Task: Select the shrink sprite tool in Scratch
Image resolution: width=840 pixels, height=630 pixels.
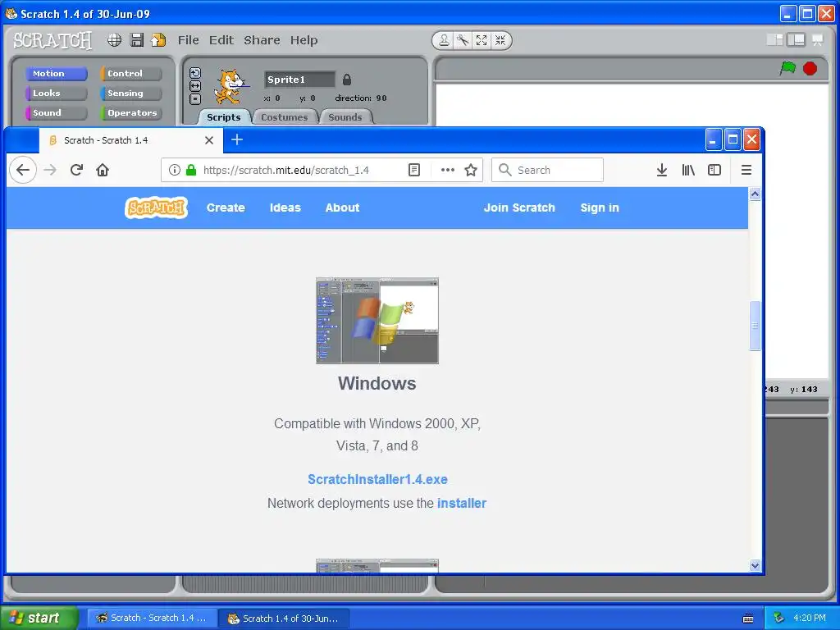Action: click(x=500, y=40)
